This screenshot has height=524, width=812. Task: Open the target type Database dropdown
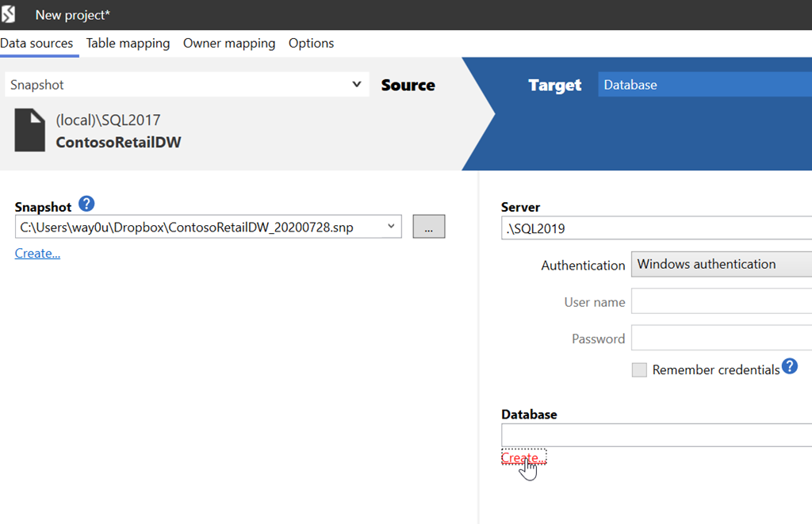[704, 85]
